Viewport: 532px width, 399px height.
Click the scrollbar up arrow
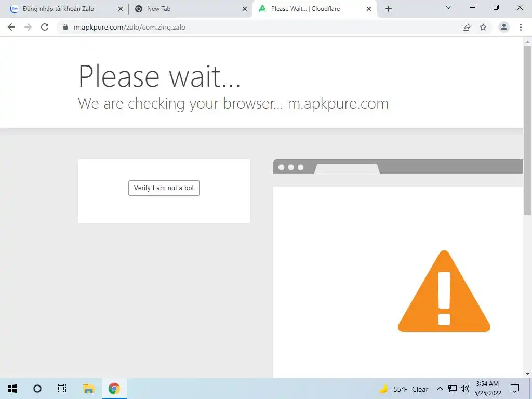(527, 42)
